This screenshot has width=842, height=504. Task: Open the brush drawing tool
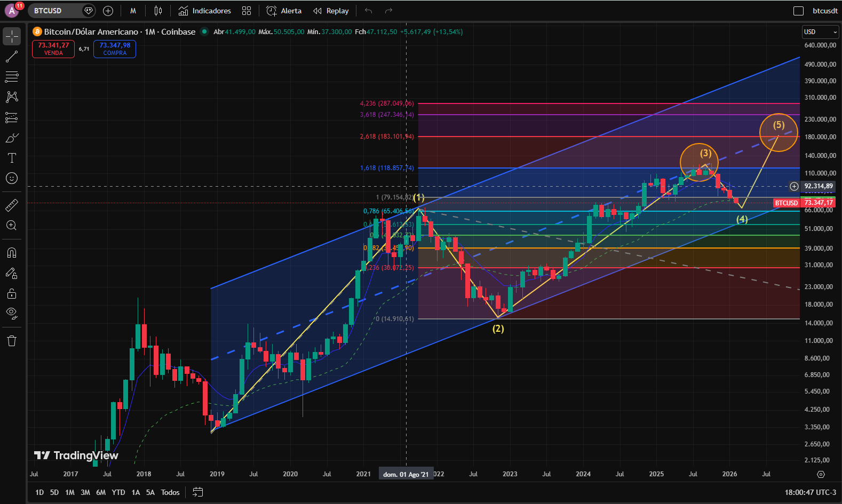click(12, 138)
